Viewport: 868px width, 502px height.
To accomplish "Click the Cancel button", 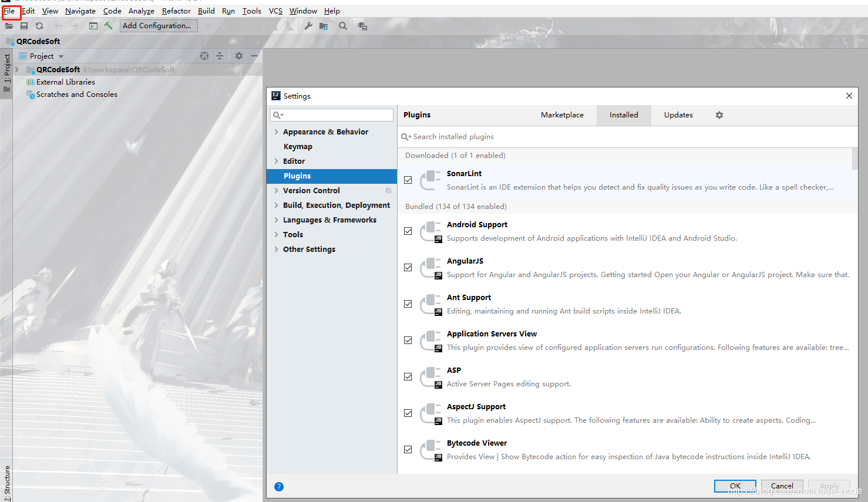I will [x=782, y=486].
